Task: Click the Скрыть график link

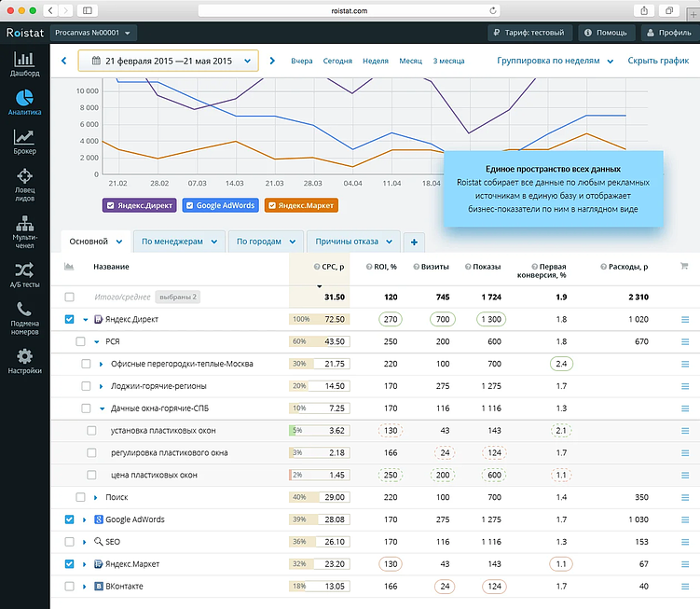Action: (x=659, y=61)
